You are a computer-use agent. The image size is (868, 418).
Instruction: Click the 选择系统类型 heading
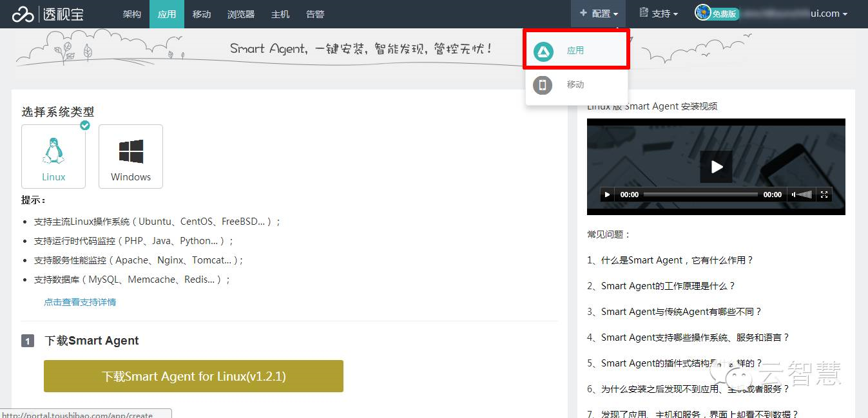(x=58, y=111)
